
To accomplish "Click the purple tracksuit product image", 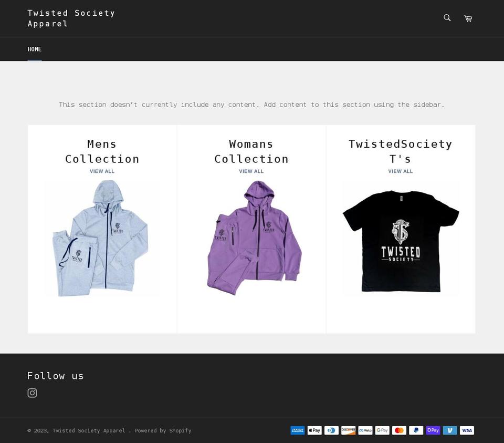I will coord(251,238).
